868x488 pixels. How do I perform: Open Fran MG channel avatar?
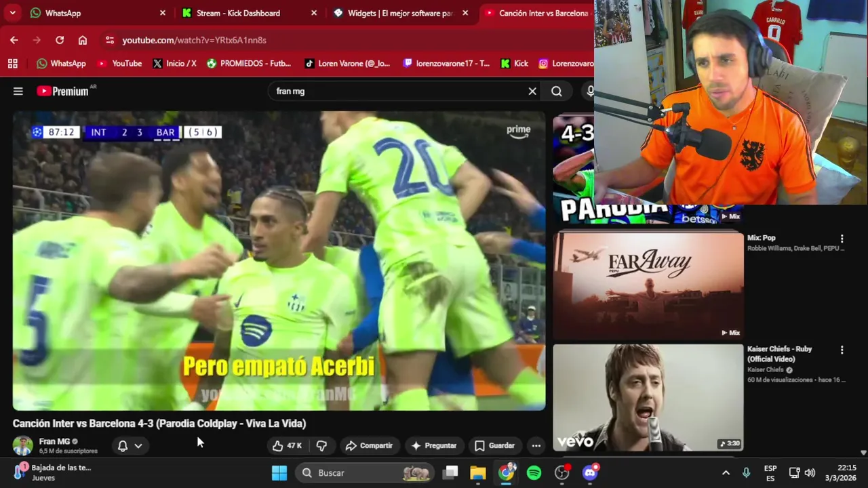pyautogui.click(x=22, y=445)
